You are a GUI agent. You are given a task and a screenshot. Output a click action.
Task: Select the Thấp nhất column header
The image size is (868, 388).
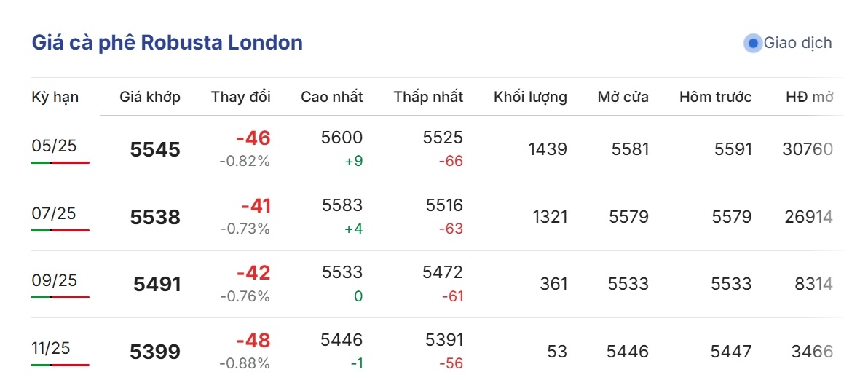tap(428, 98)
